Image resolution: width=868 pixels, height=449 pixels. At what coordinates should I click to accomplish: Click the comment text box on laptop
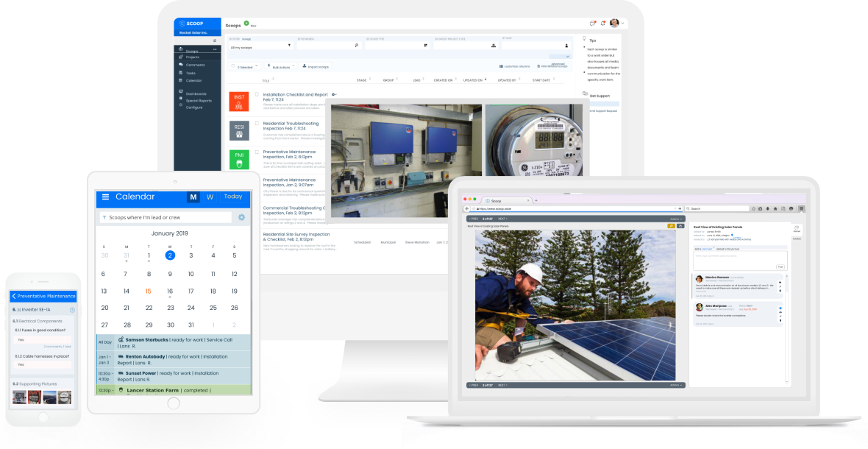coord(740,261)
